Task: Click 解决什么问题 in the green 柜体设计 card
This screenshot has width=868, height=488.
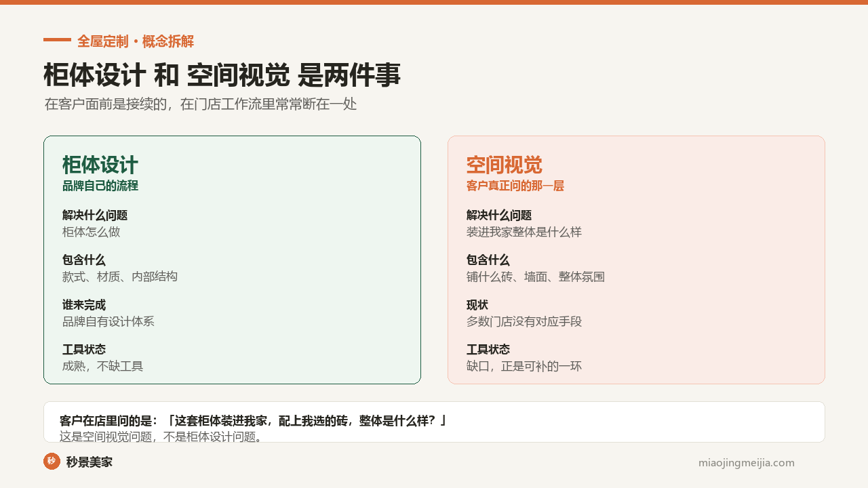Action: (x=95, y=216)
